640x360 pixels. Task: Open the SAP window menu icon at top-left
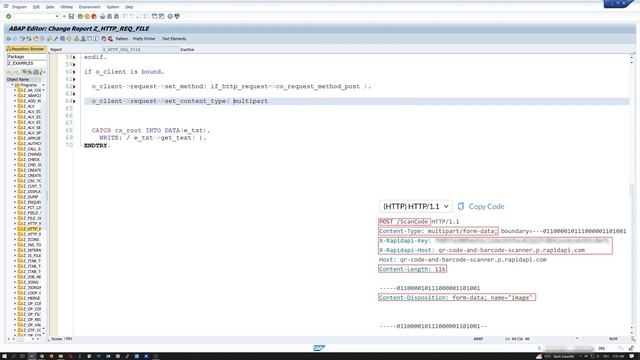[6, 7]
